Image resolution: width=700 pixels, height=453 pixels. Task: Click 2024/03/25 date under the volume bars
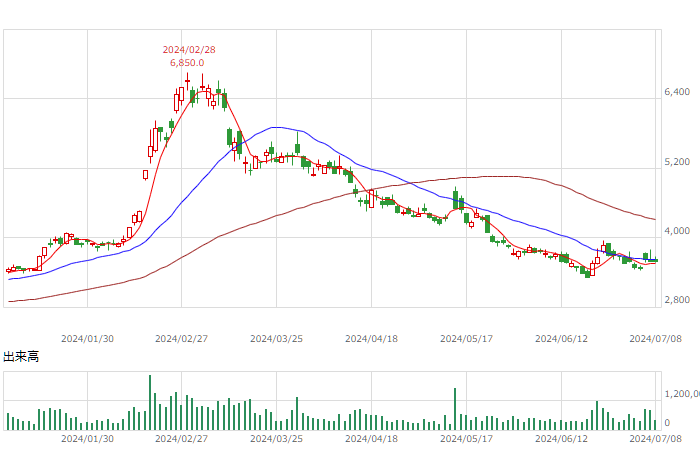pyautogui.click(x=276, y=439)
